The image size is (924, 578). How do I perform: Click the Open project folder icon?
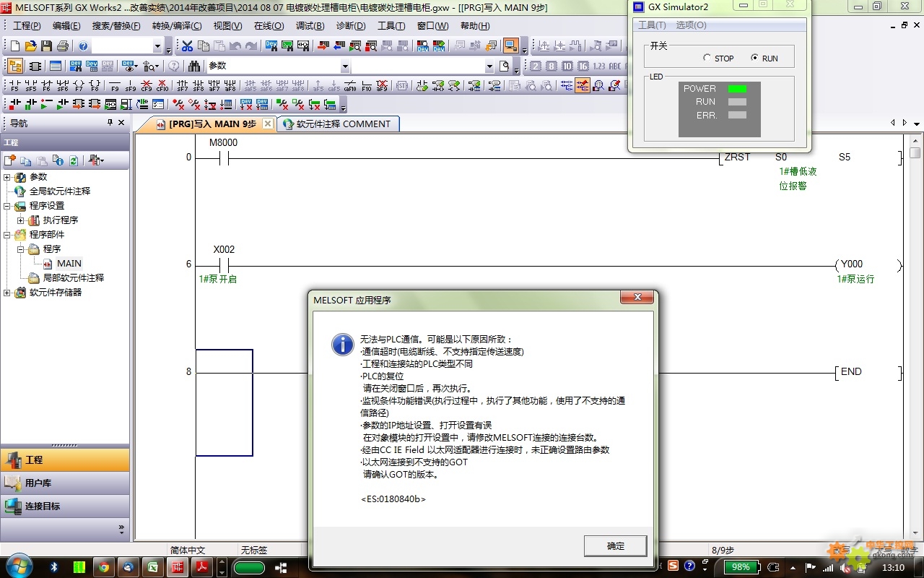point(30,46)
